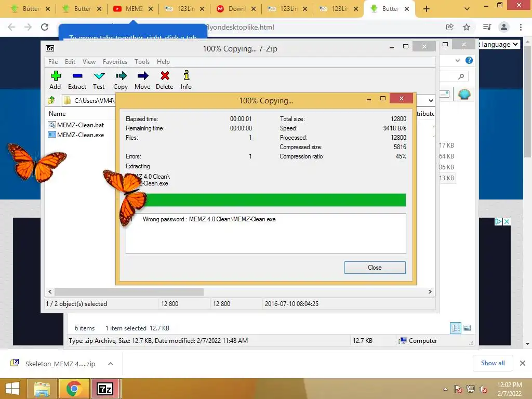This screenshot has width=532, height=399.
Task: Click the help question mark in Explorer
Action: click(x=469, y=60)
